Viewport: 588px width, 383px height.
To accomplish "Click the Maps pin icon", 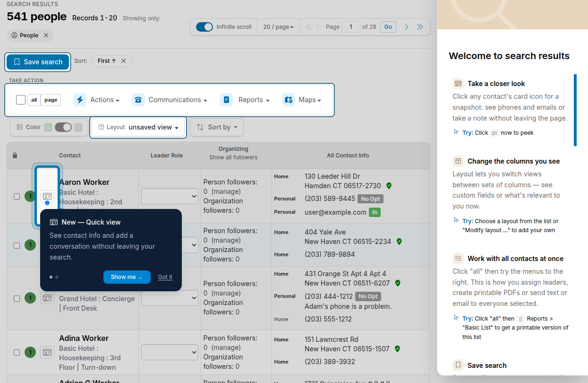I will [x=289, y=100].
